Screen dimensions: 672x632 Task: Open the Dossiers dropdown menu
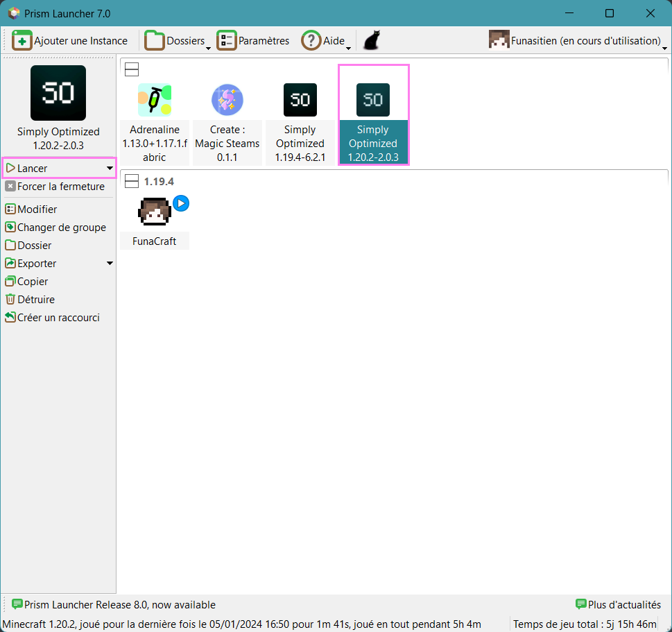click(178, 41)
